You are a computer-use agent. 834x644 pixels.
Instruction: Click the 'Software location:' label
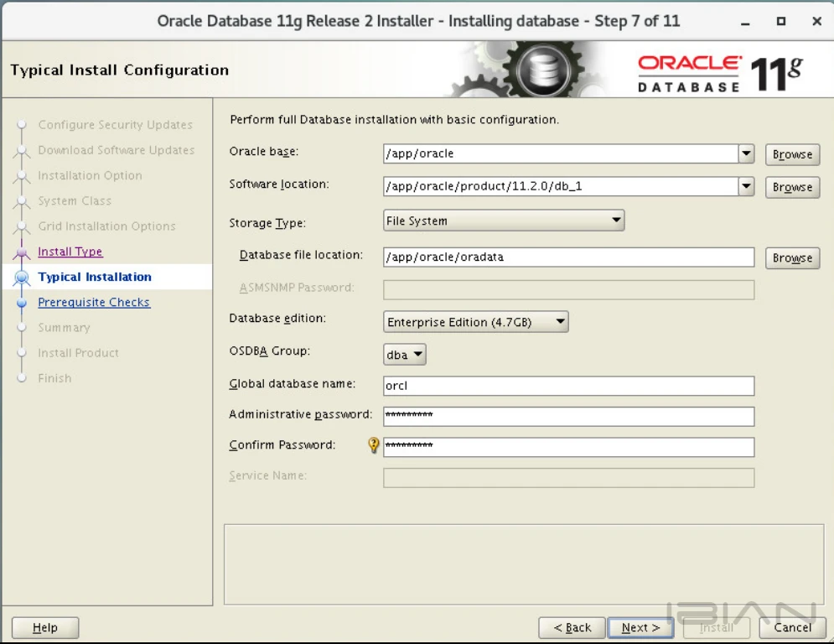click(279, 184)
